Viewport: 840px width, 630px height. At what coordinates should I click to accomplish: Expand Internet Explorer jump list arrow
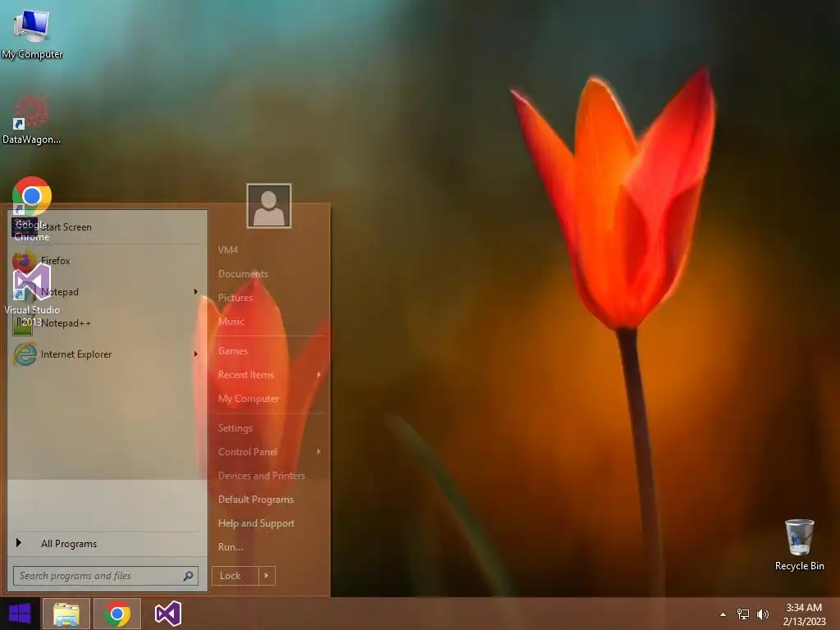pyautogui.click(x=195, y=354)
